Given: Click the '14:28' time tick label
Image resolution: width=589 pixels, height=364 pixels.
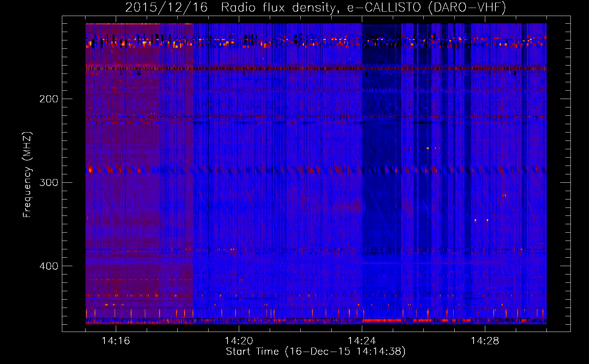Looking at the screenshot, I should pyautogui.click(x=485, y=341).
